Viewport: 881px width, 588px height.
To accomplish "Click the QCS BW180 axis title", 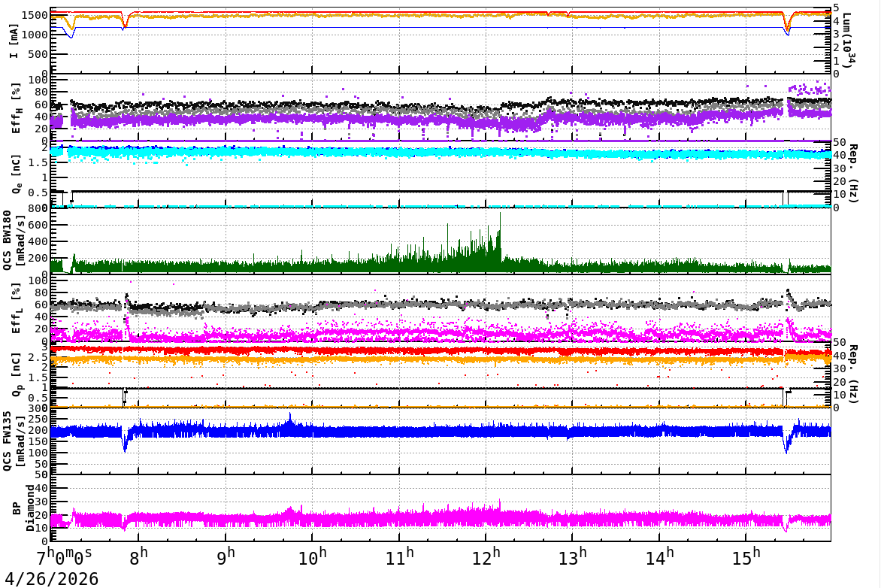I will pos(14,240).
